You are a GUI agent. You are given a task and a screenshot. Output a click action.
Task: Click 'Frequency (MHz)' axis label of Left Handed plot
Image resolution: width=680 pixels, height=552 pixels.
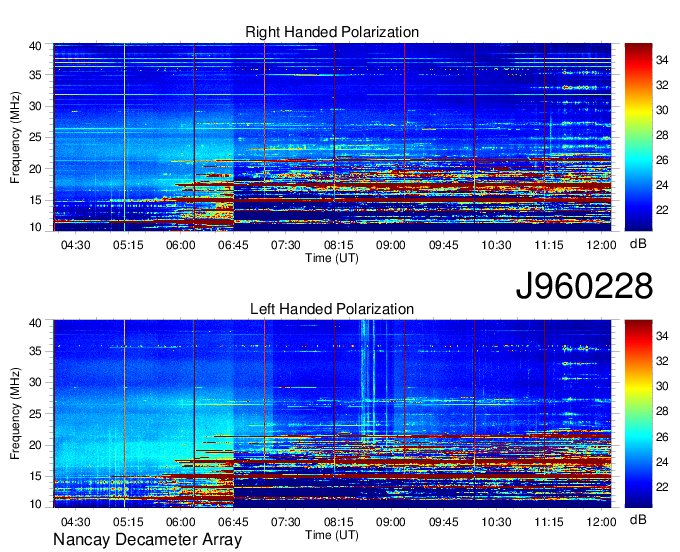click(x=15, y=414)
